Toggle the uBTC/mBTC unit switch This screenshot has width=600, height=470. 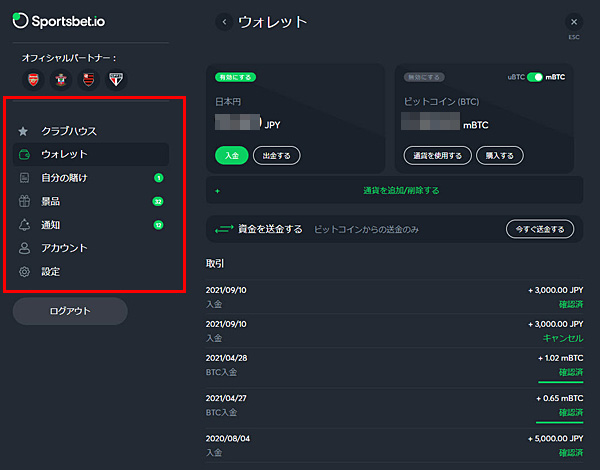coord(535,77)
